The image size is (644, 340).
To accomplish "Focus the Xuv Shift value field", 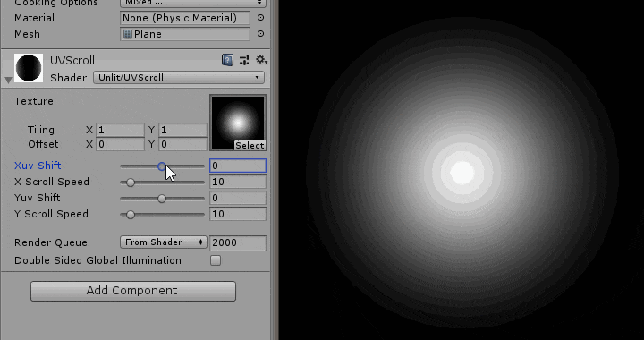I will (x=238, y=166).
